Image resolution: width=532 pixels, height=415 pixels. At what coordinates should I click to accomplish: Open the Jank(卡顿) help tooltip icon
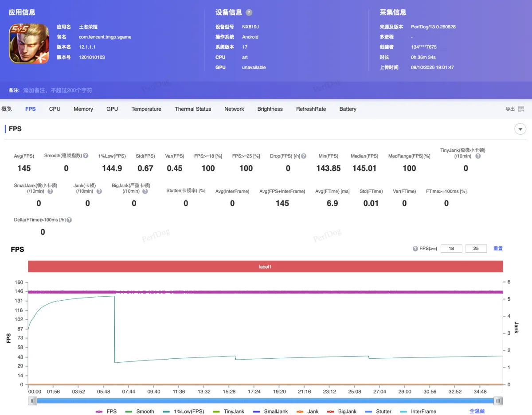99,191
